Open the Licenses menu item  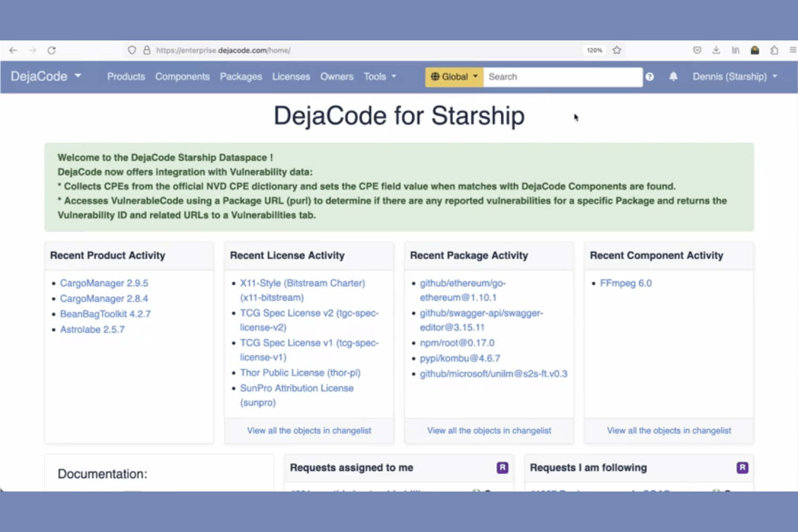[x=291, y=77]
